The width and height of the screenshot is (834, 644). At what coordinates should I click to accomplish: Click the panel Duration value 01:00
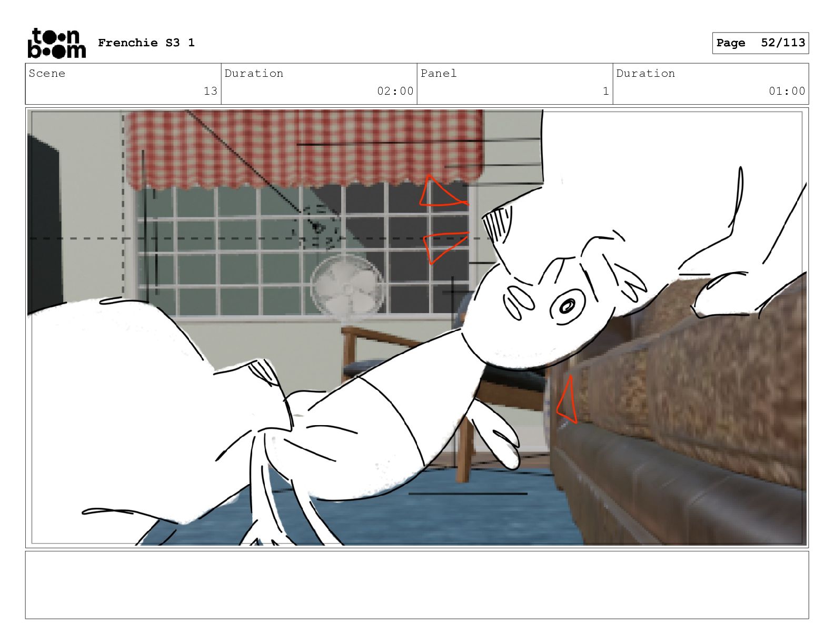pyautogui.click(x=787, y=91)
